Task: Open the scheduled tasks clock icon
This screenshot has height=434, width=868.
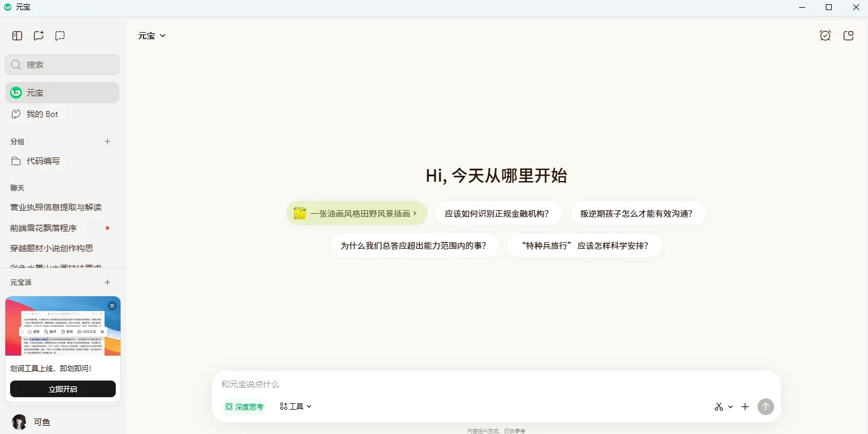Action: point(825,36)
